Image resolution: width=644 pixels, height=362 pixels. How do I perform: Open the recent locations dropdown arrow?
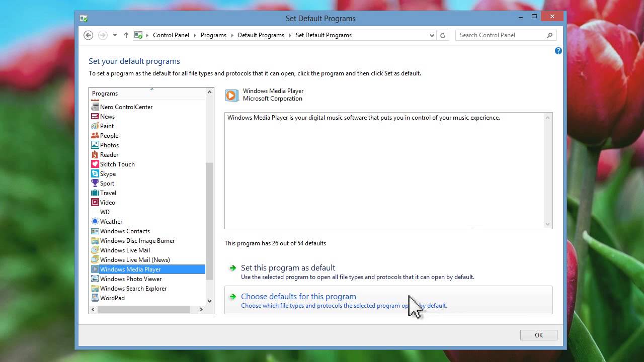[x=115, y=35]
